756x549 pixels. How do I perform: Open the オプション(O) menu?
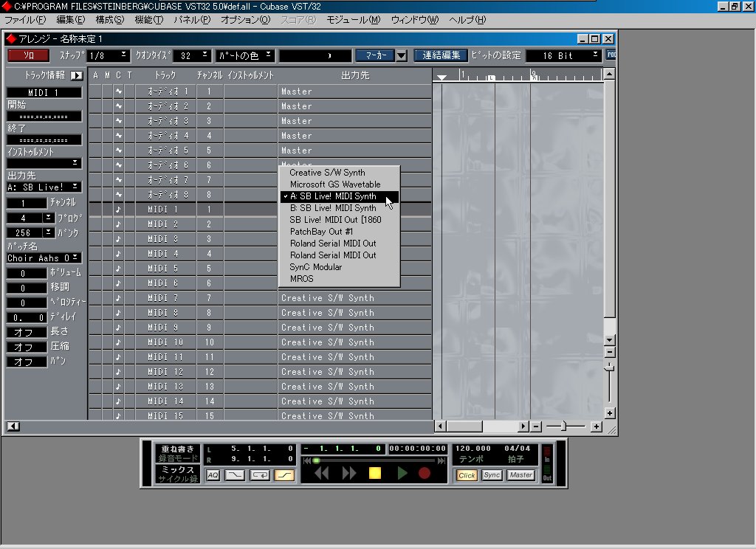pyautogui.click(x=245, y=19)
